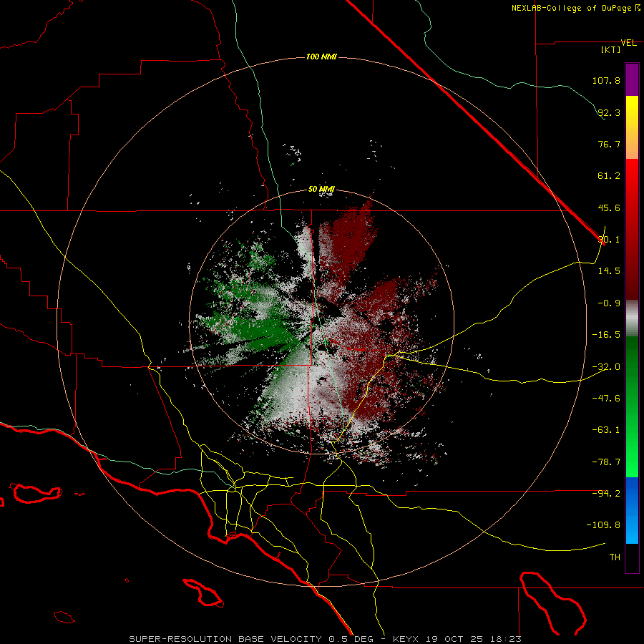Click the yellow-orange segment of the color bar

click(632, 127)
